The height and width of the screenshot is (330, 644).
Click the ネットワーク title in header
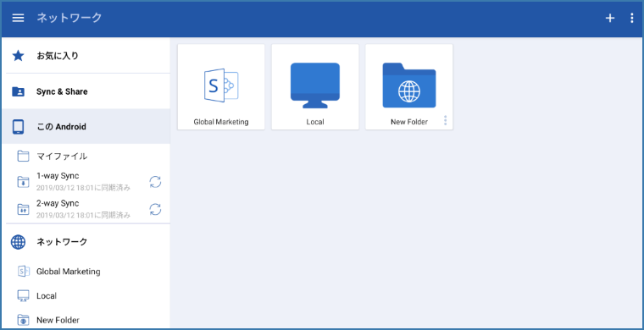coord(69,18)
